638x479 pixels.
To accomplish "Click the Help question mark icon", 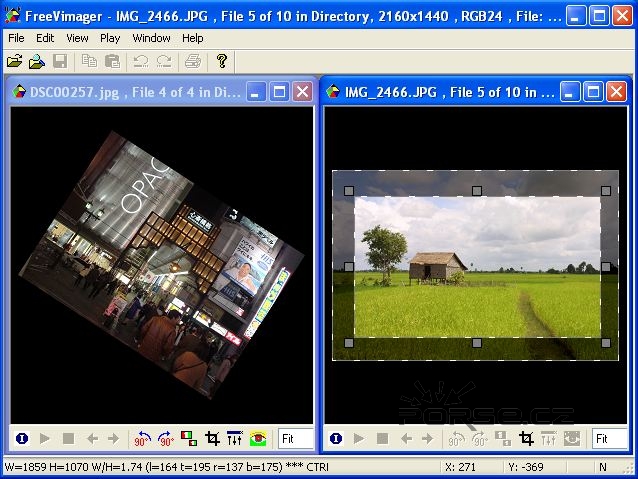I will coord(222,61).
